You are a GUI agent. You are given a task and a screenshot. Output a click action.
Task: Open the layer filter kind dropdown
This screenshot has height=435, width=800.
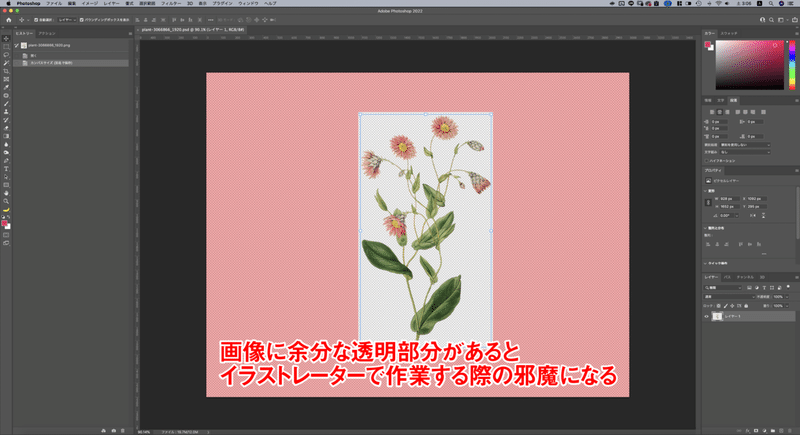click(723, 288)
